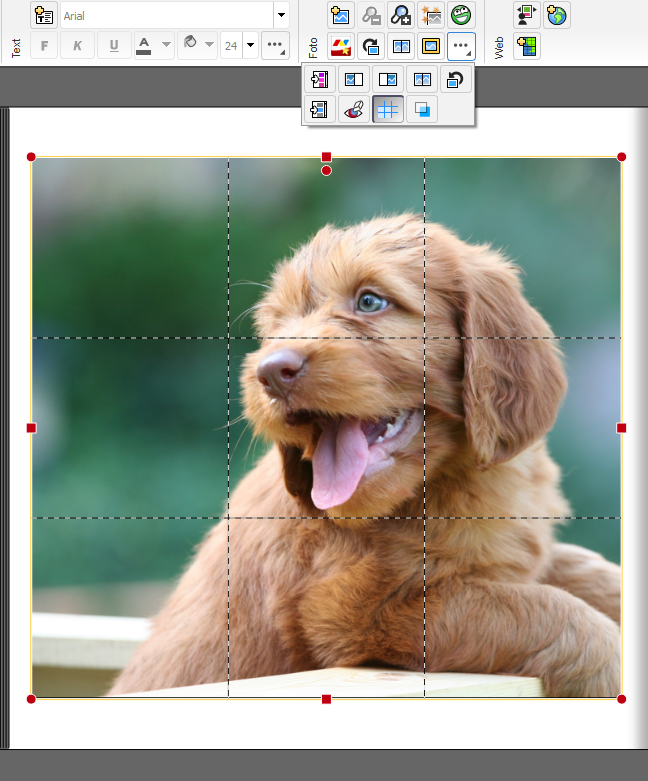Open the image effects icon with stars
648x781 pixels.
click(x=431, y=15)
